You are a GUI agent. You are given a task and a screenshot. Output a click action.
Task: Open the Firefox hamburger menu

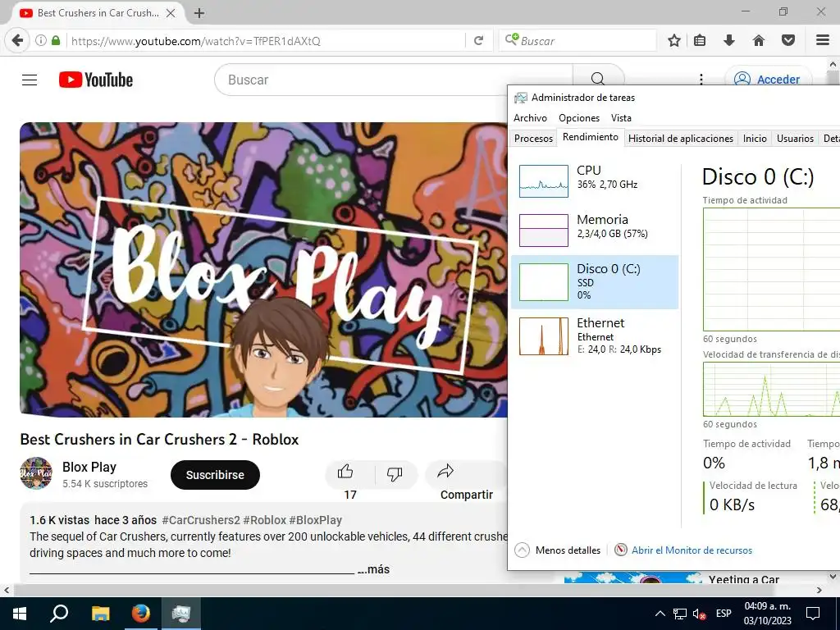coord(823,41)
